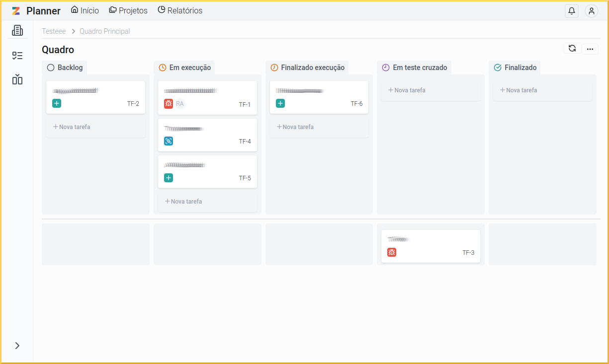This screenshot has height=364, width=609.
Task: Open the organization building icon in sidebar
Action: [x=17, y=31]
